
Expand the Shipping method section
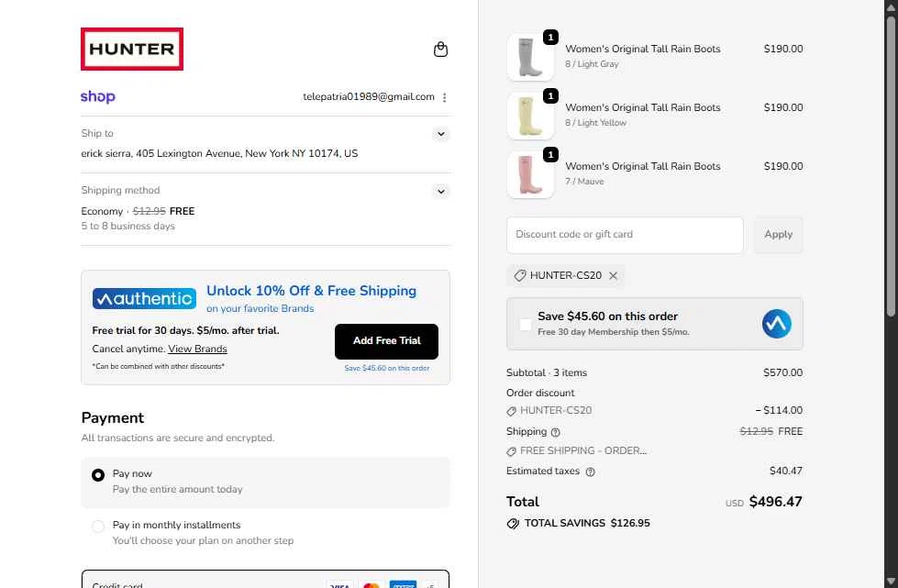[x=441, y=192]
